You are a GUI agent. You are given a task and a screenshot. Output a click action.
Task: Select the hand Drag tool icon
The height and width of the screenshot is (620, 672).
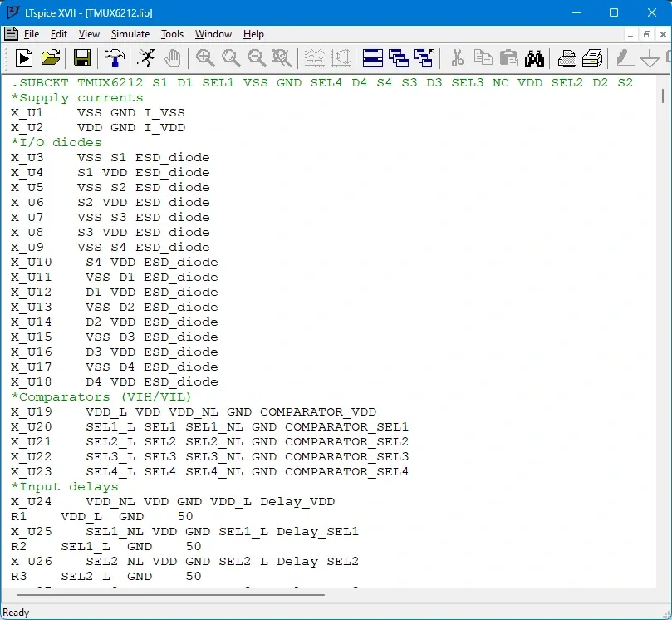pyautogui.click(x=173, y=58)
